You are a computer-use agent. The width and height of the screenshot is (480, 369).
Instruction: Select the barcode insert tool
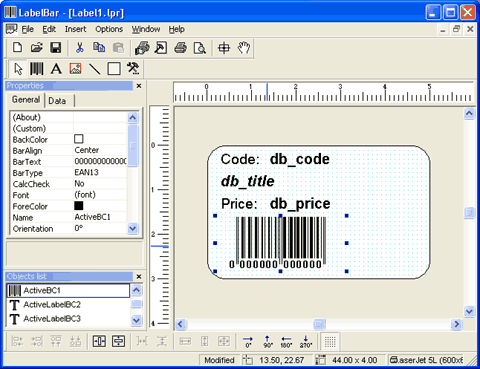click(x=37, y=69)
